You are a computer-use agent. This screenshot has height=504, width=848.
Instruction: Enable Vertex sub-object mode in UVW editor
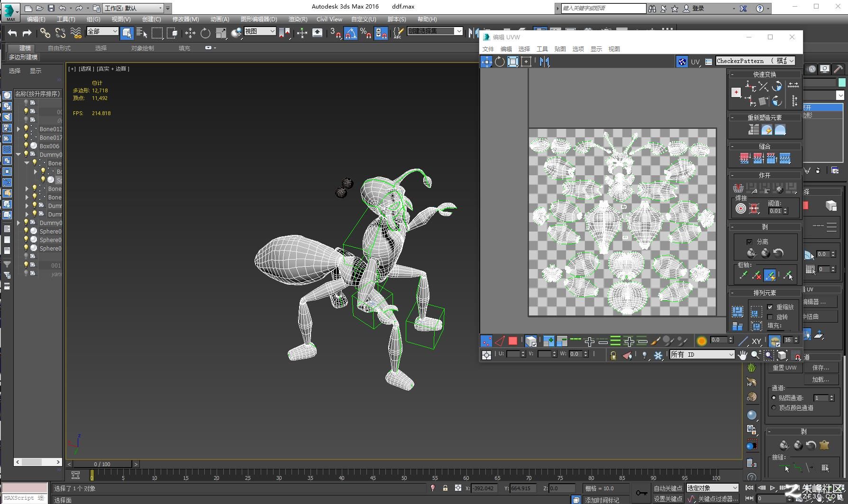[x=486, y=341]
